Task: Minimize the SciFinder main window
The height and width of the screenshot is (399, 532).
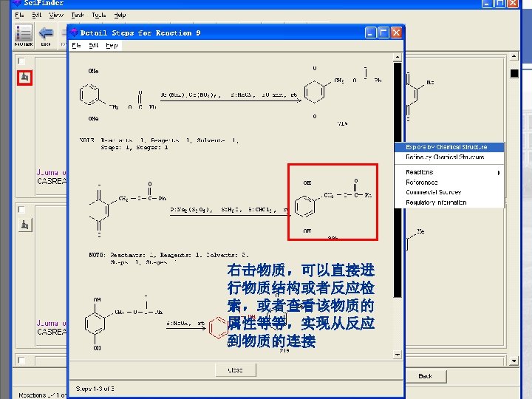Action: coord(487,4)
